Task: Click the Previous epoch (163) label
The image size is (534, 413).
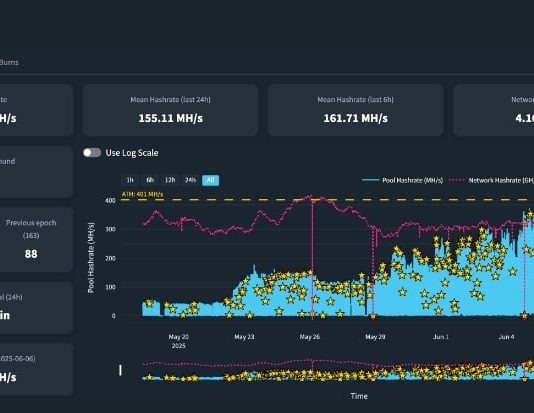Action: coord(31,229)
